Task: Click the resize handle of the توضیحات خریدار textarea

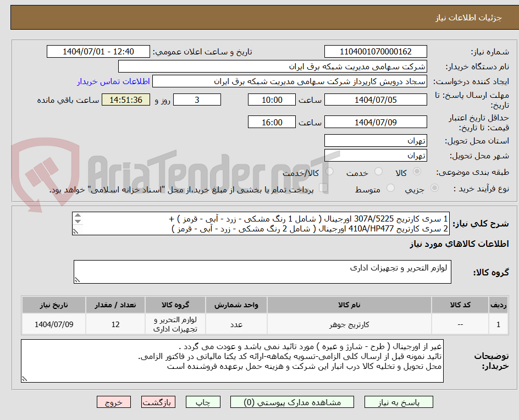Action: (24, 378)
